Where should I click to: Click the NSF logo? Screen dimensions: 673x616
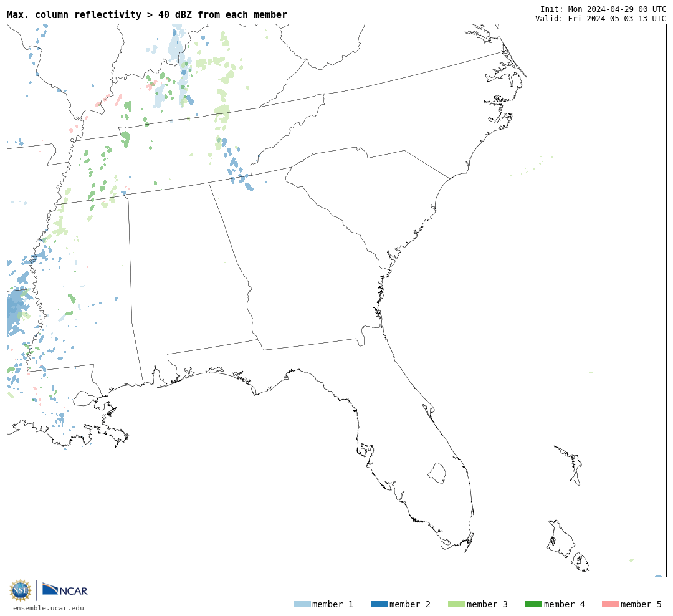coord(20,590)
